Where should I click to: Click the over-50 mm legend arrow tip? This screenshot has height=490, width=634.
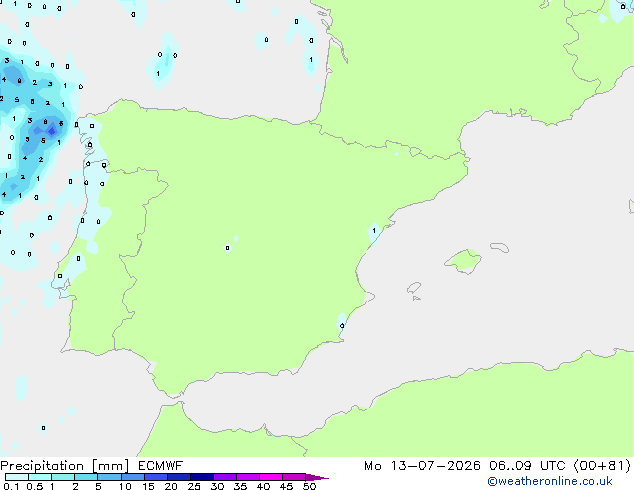click(x=317, y=477)
